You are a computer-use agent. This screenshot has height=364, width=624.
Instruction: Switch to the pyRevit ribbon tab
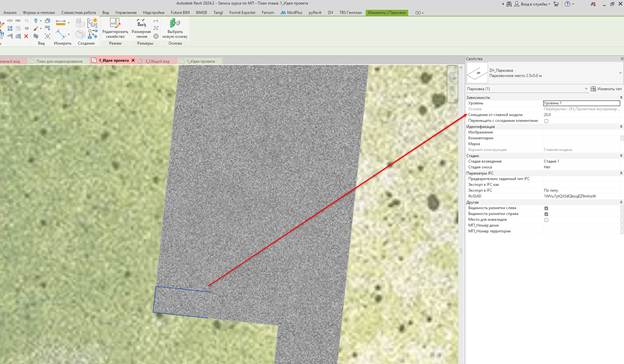coord(315,13)
